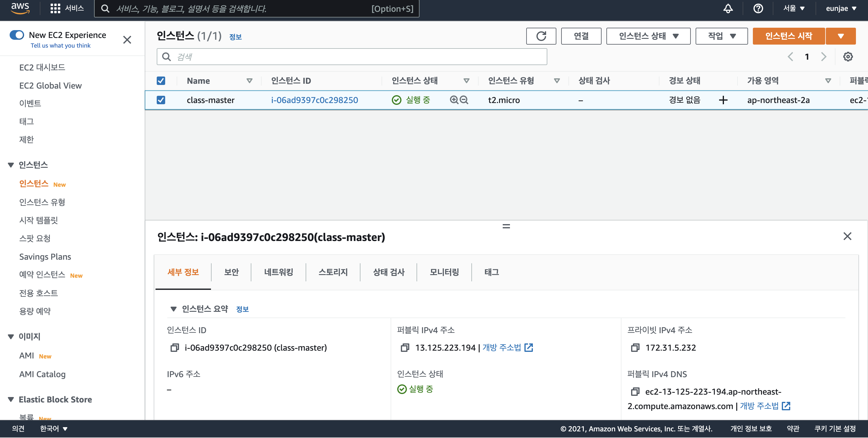Copy the public IPv4 DNS name
Screen dimensions: 868x438
point(635,392)
